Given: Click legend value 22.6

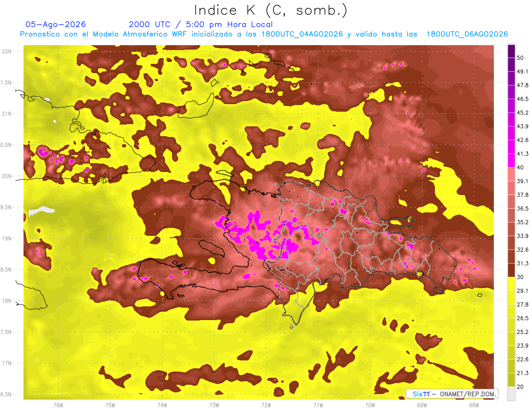Looking at the screenshot, I should 523,360.
